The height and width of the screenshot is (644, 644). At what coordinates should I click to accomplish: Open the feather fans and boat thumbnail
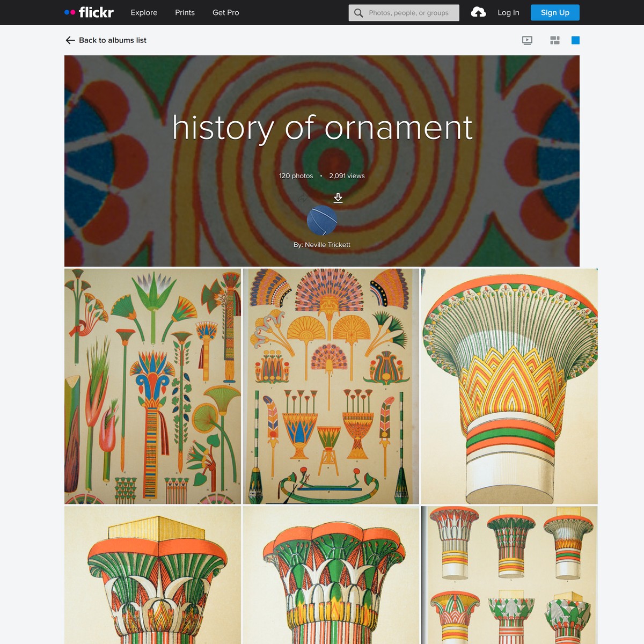[331, 386]
